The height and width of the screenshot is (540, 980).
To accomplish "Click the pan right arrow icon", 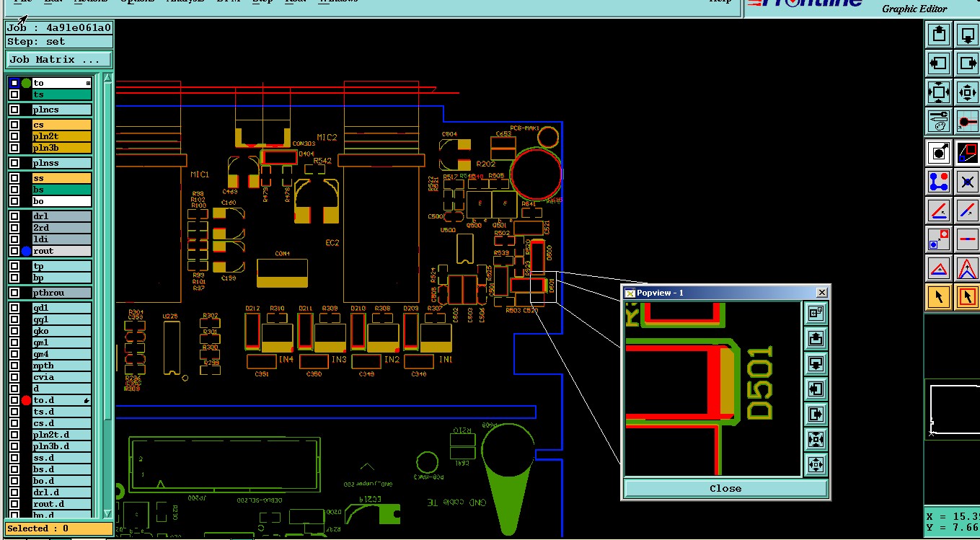I will [x=968, y=63].
